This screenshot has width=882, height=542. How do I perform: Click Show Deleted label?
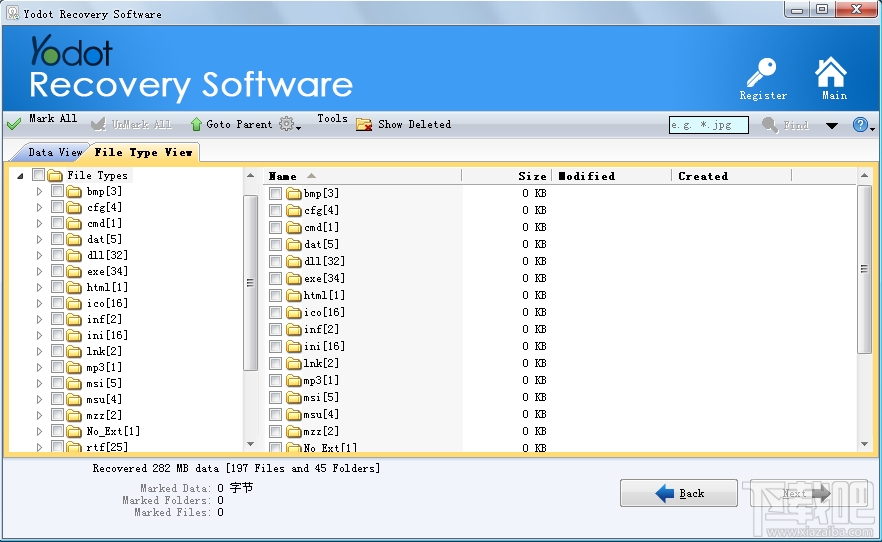click(415, 124)
